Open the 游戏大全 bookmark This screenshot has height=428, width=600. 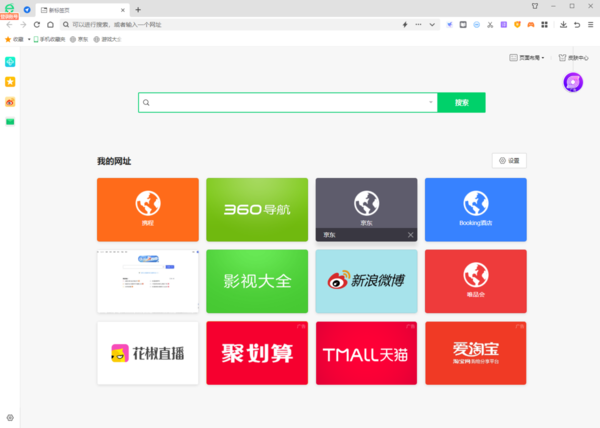coord(108,39)
